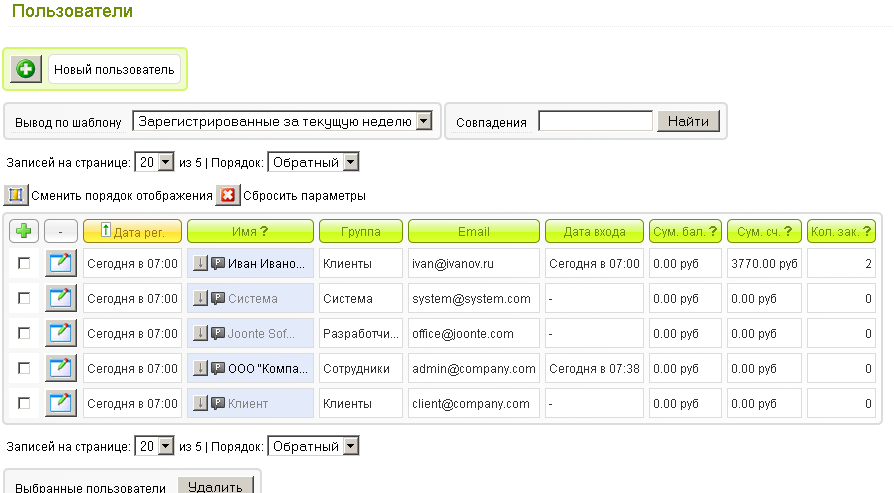894x493 pixels.
Task: Click the 3770.00 руб account sum cell
Action: point(764,263)
